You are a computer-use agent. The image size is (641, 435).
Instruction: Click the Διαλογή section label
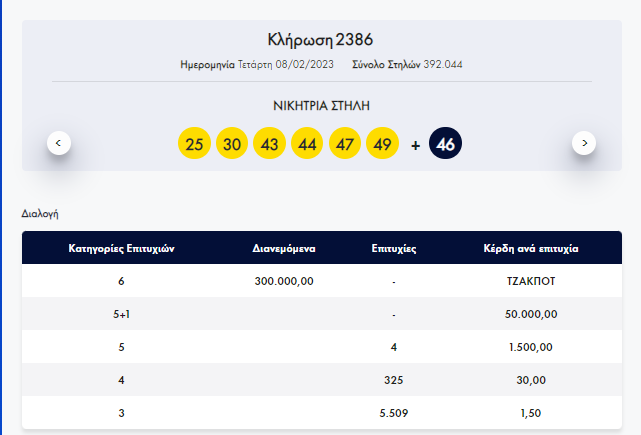coord(38,213)
